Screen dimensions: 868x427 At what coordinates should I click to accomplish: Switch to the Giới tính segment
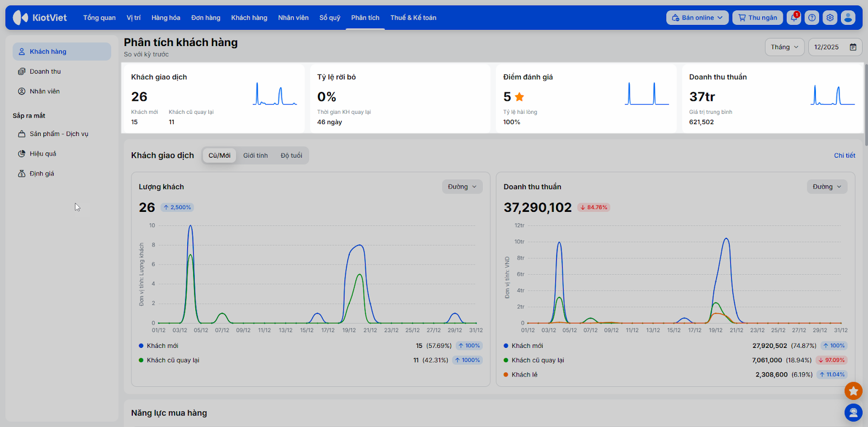pyautogui.click(x=256, y=156)
